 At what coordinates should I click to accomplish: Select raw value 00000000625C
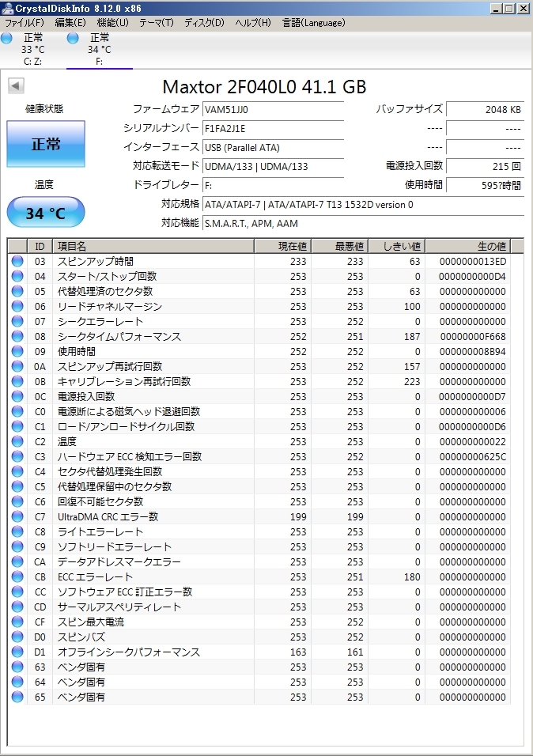coord(473,456)
